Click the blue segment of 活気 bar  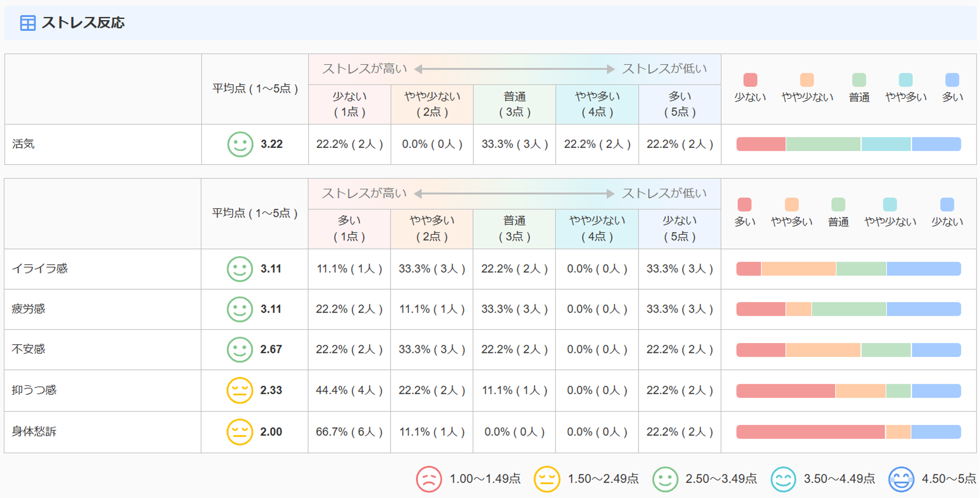pyautogui.click(x=936, y=144)
